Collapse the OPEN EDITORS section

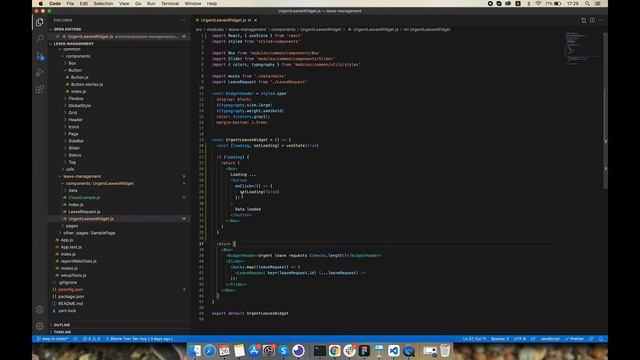[67, 29]
